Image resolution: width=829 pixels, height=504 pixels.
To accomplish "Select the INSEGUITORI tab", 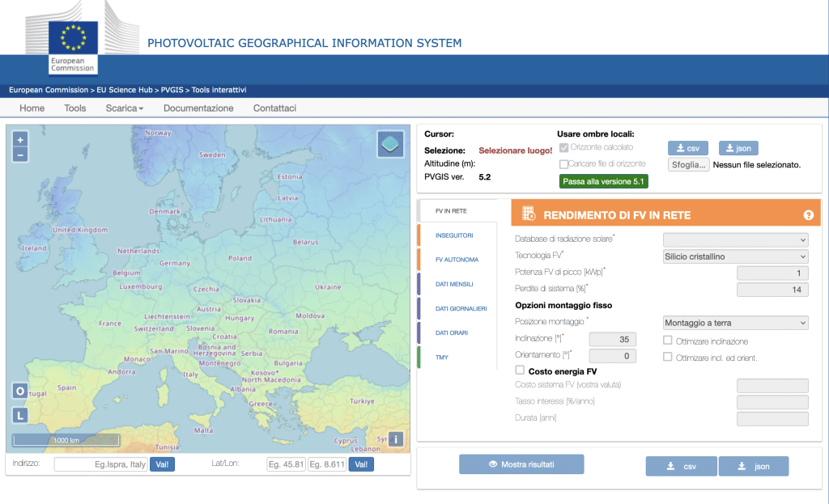I will (x=458, y=235).
